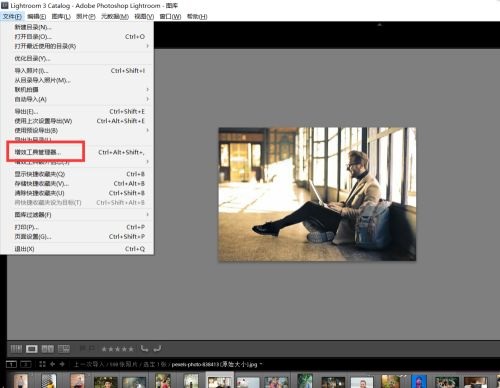Flag photo as picked in toolbar

click(x=83, y=349)
